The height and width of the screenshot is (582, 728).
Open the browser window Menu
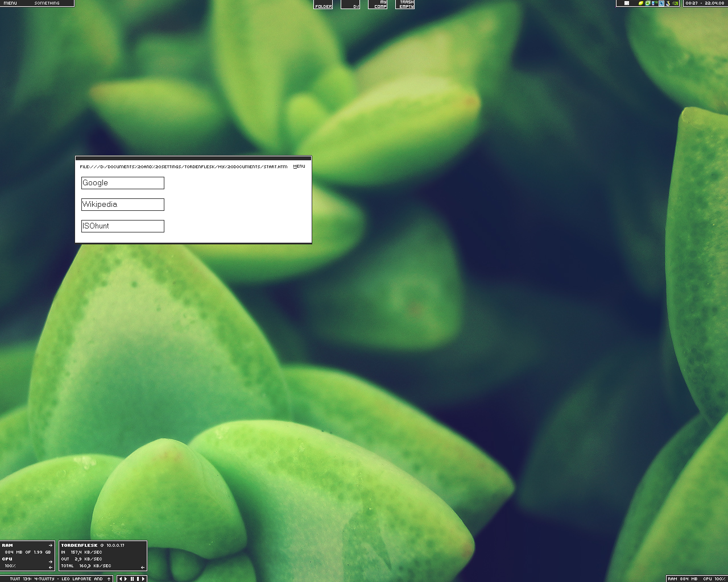coord(299,167)
